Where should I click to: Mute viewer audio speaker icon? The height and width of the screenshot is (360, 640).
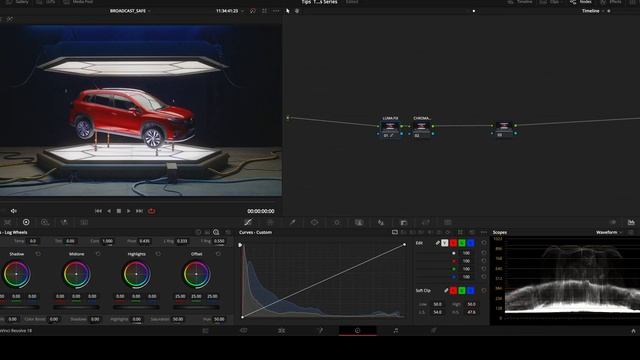point(13,211)
